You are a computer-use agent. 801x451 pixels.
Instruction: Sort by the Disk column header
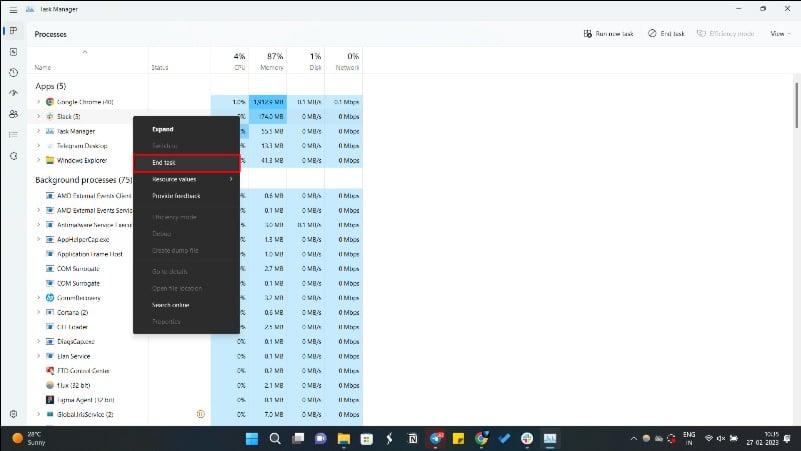click(305, 60)
